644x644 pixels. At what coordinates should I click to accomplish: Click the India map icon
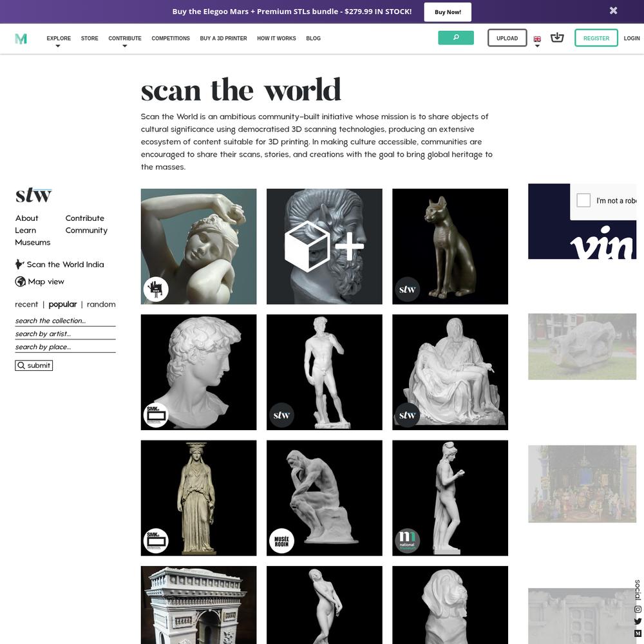click(19, 264)
